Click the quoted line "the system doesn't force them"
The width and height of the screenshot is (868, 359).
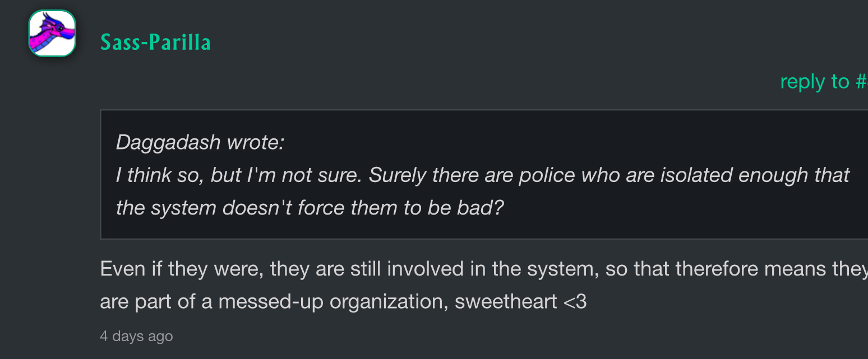[310, 208]
